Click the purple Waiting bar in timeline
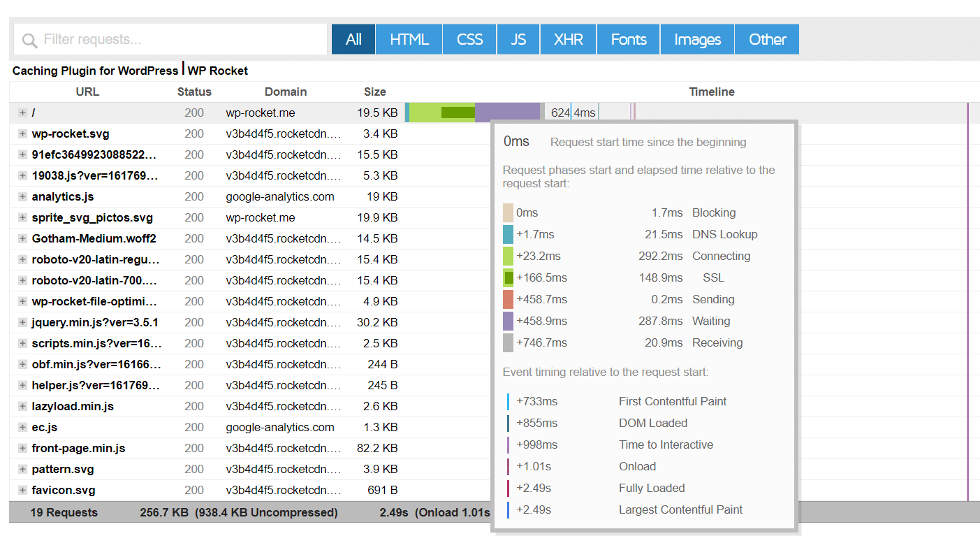This screenshot has height=550, width=980. pyautogui.click(x=507, y=113)
